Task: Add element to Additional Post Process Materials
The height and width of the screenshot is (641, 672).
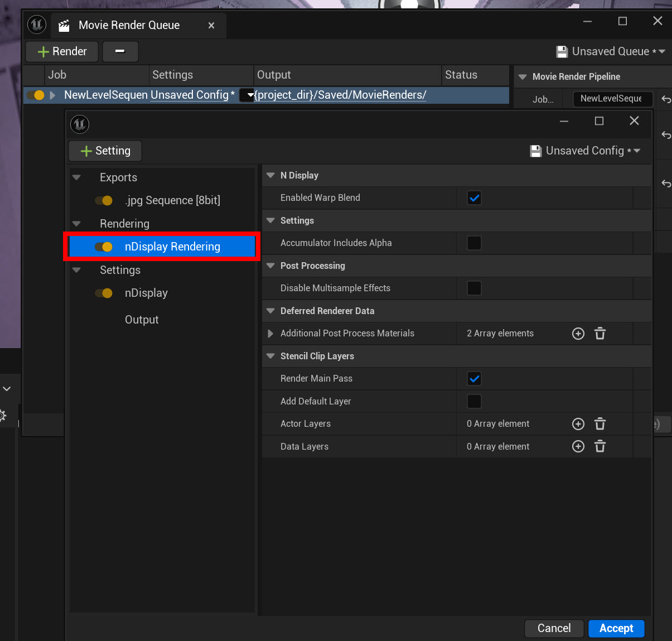Action: tap(578, 334)
